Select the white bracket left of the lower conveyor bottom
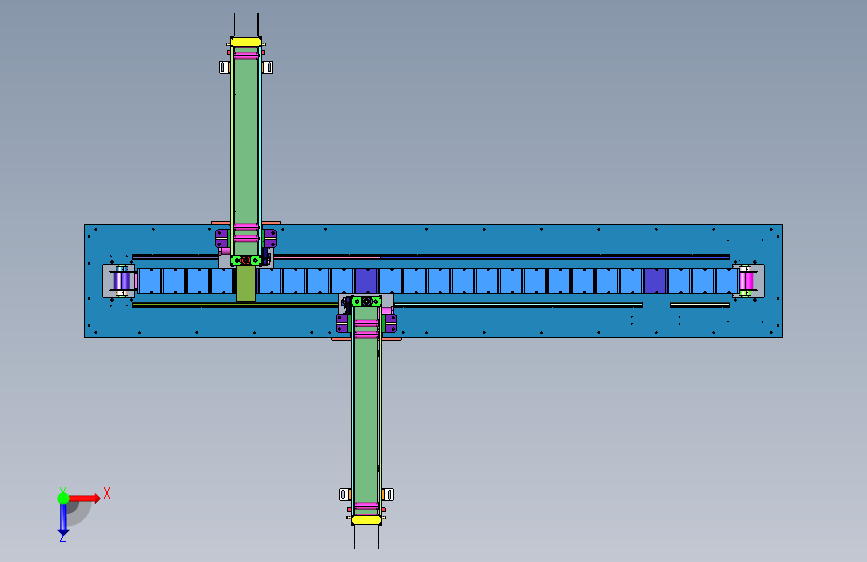This screenshot has width=867, height=562. [x=345, y=494]
